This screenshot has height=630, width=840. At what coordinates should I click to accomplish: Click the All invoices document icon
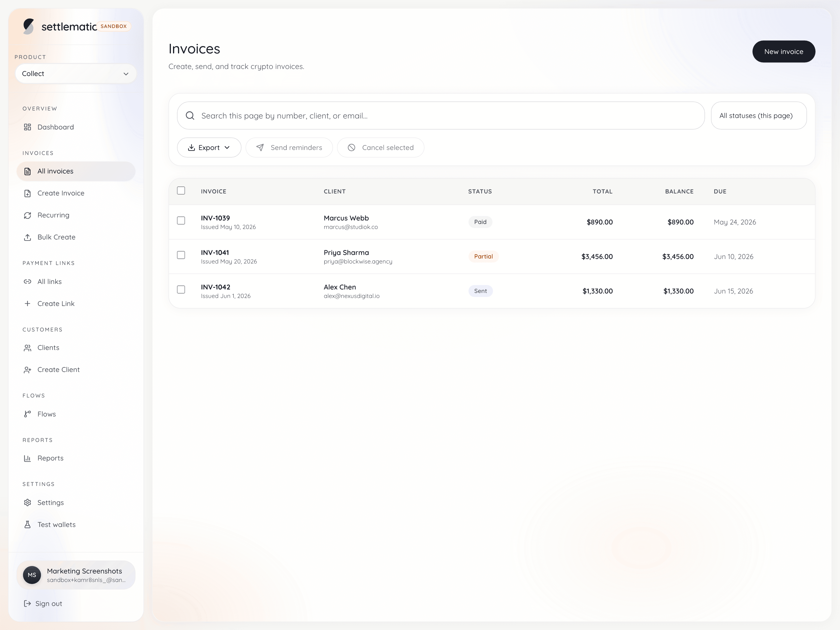(27, 171)
